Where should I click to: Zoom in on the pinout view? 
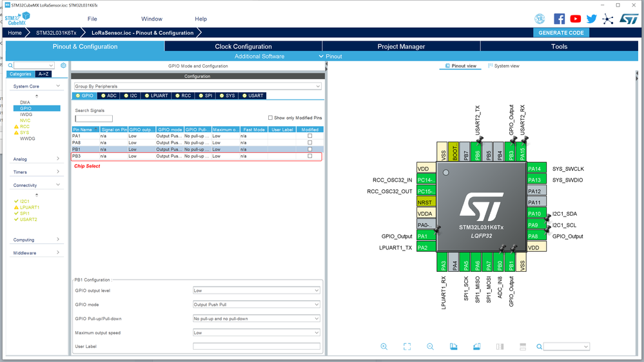tap(384, 347)
